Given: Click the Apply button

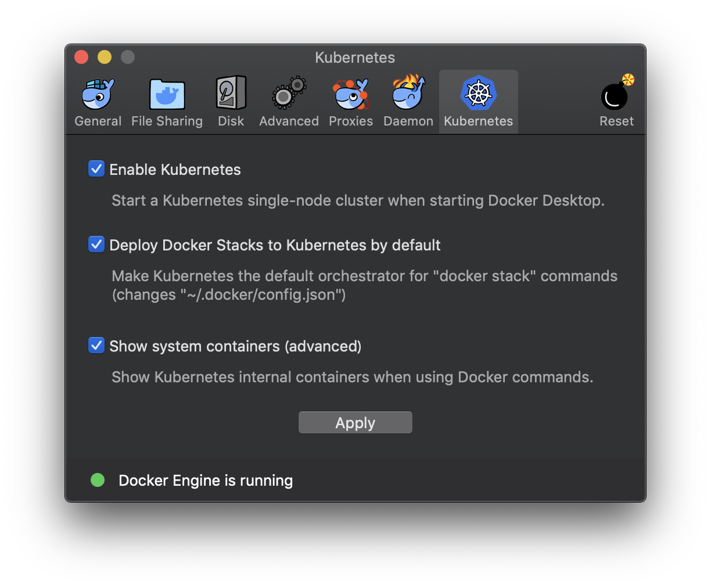Looking at the screenshot, I should pyautogui.click(x=355, y=422).
